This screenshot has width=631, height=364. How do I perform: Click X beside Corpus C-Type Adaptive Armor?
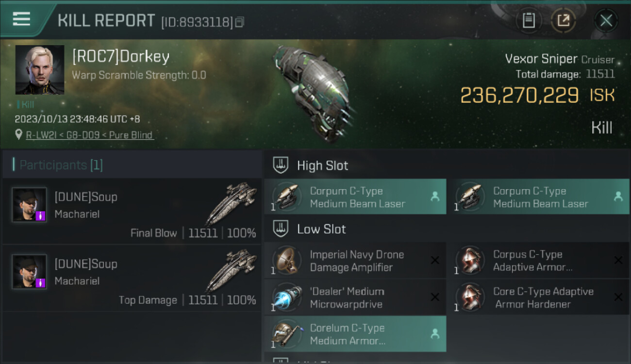618,260
